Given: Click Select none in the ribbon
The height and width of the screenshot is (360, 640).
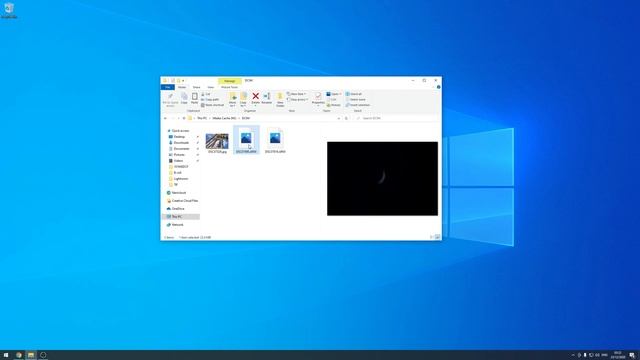Looking at the screenshot, I should coord(356,100).
